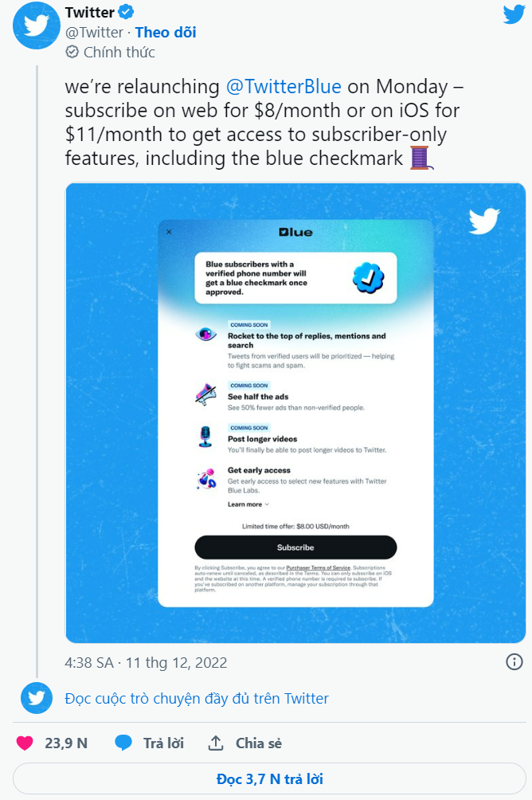Open the Purchaser Terms of Service link

click(319, 567)
